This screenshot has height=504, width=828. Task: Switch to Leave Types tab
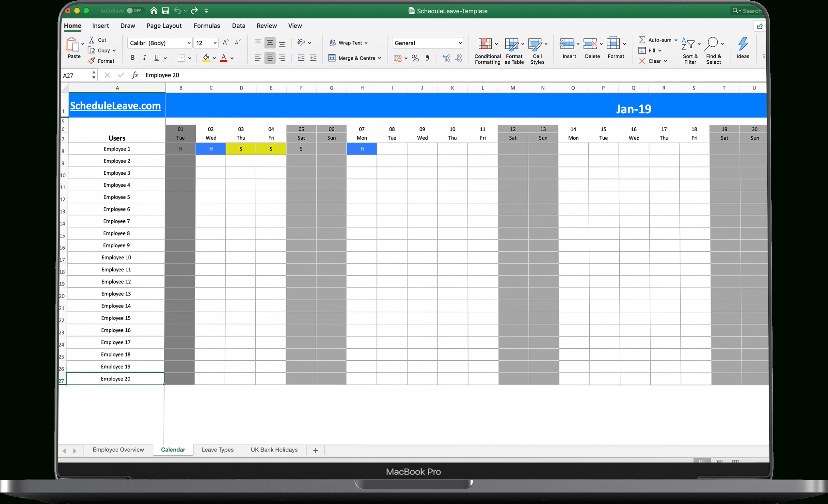(216, 449)
